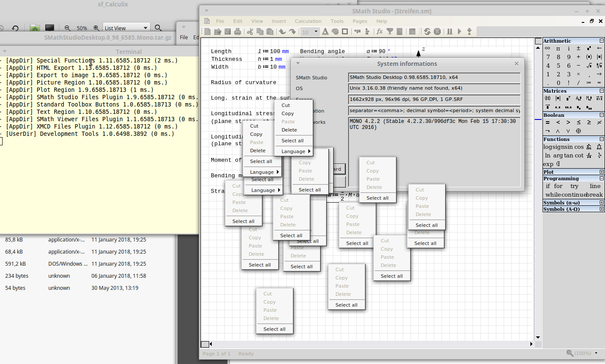Click the worksheet vertical scrollbar down arrow
The height and width of the screenshot is (364, 605).
(538, 337)
